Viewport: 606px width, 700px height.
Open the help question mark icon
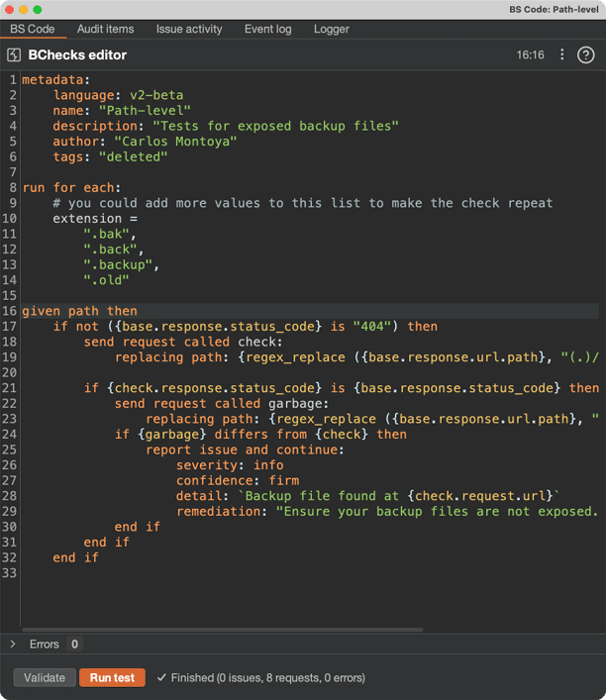(585, 55)
